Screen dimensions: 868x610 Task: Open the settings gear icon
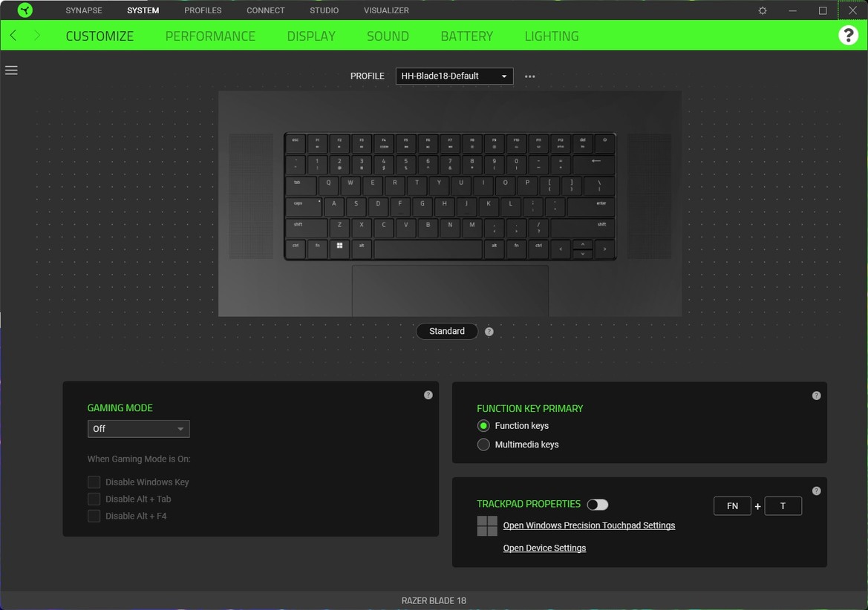(763, 10)
